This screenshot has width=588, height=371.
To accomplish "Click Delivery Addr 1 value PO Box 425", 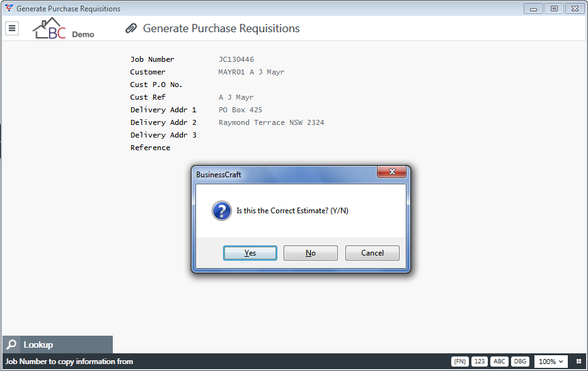I will click(x=240, y=110).
